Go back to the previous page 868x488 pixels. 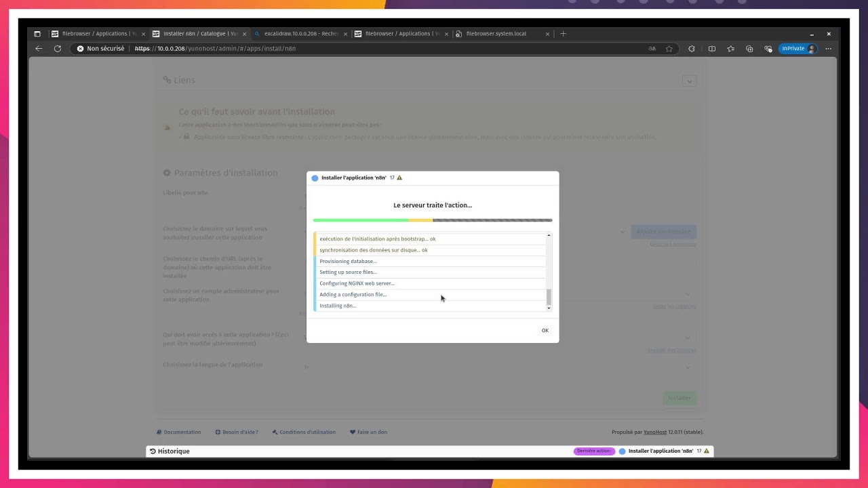(39, 49)
